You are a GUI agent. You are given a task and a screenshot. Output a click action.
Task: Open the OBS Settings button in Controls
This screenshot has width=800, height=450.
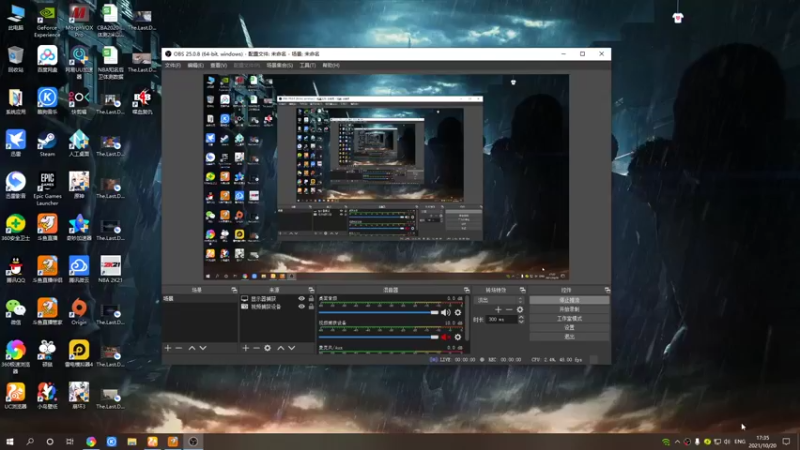click(569, 328)
